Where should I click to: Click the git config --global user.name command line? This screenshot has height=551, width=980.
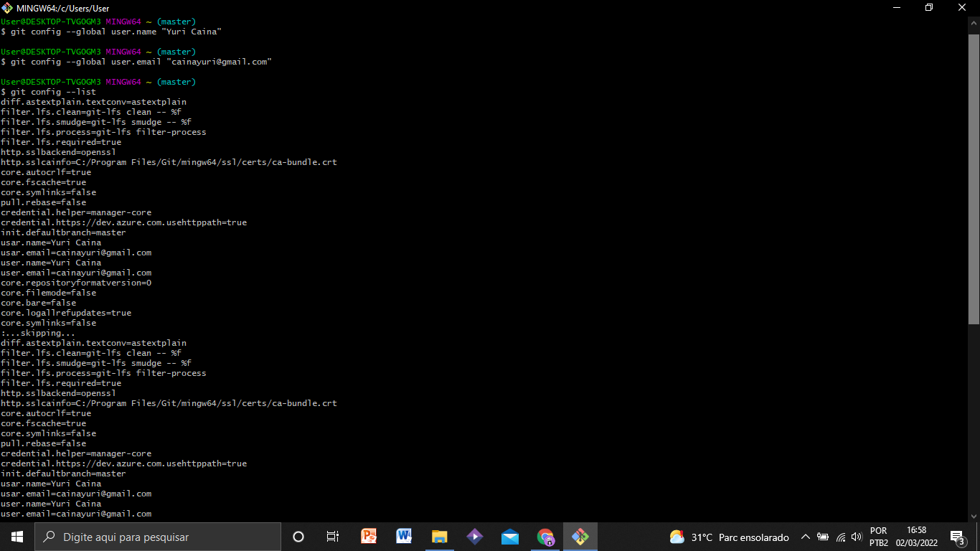pyautogui.click(x=111, y=32)
